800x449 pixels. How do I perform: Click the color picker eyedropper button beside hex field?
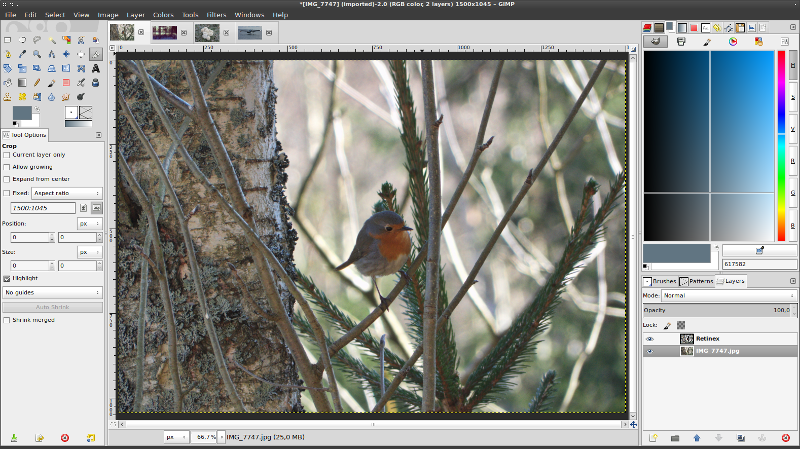[760, 250]
